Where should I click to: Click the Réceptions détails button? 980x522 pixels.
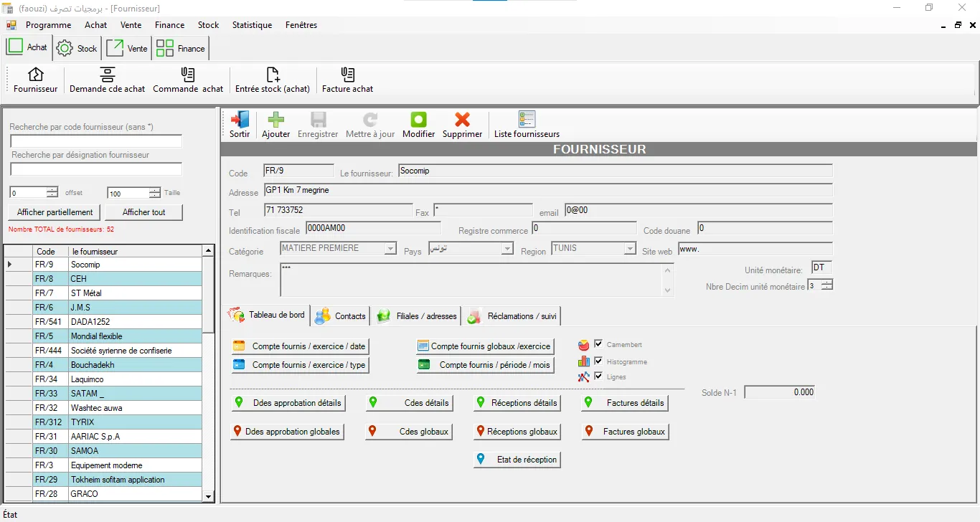coord(517,403)
